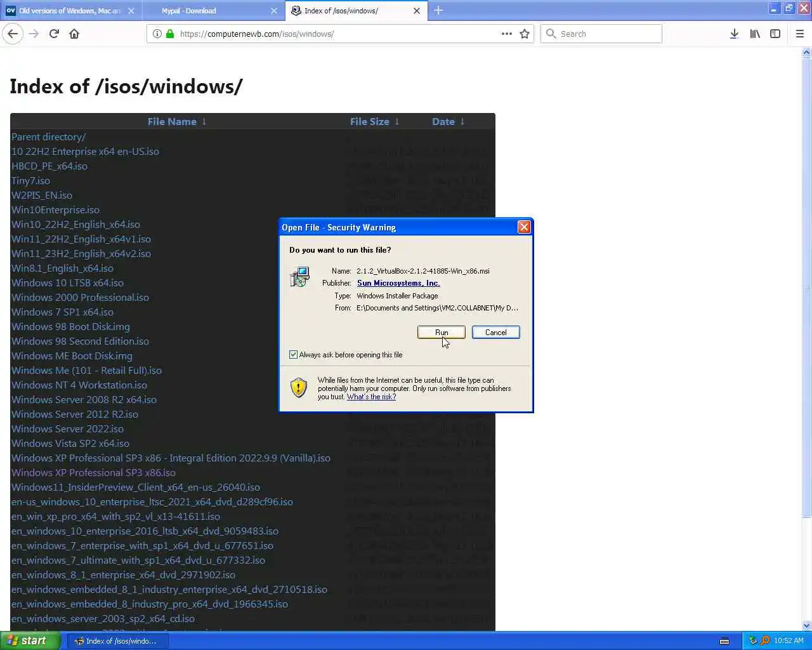The image size is (812, 650).
Task: Open the browser home page
Action: (x=74, y=34)
